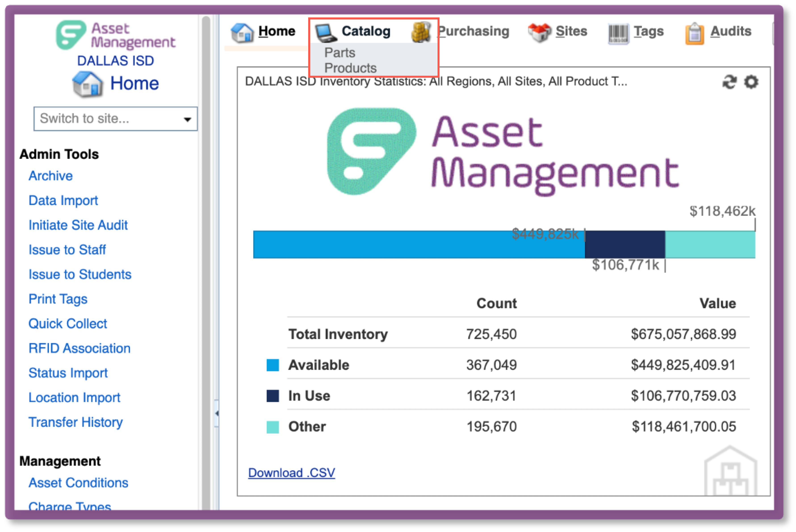Click the $118,462k chart label
Viewport: 796px width, 532px height.
click(722, 211)
